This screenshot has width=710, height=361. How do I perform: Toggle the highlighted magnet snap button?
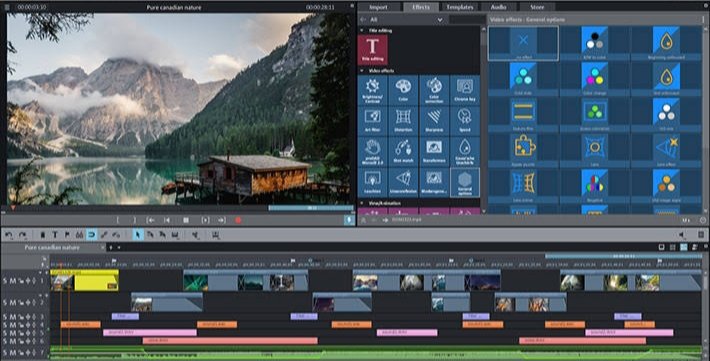[x=91, y=235]
